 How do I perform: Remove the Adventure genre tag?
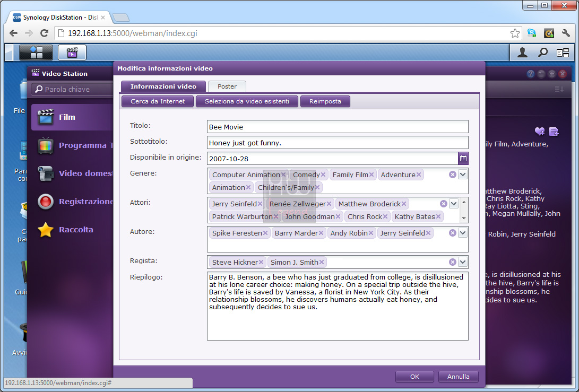pyautogui.click(x=419, y=175)
